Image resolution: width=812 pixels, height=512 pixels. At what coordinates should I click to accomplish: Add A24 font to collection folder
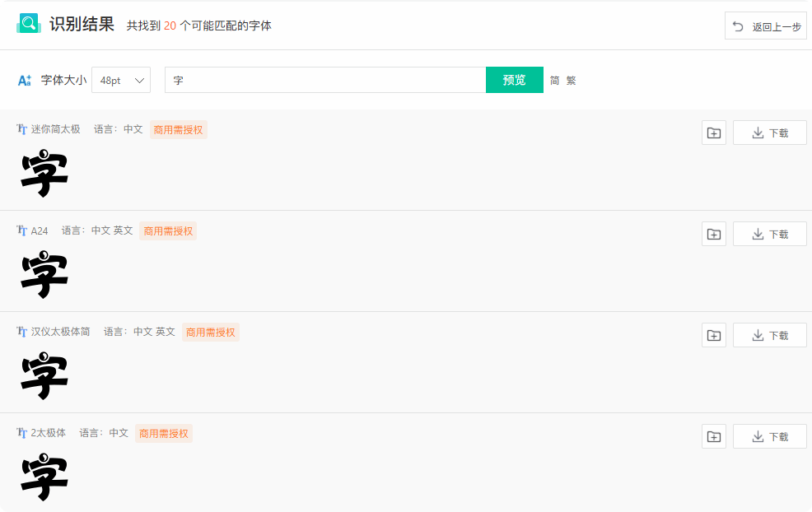(x=714, y=234)
